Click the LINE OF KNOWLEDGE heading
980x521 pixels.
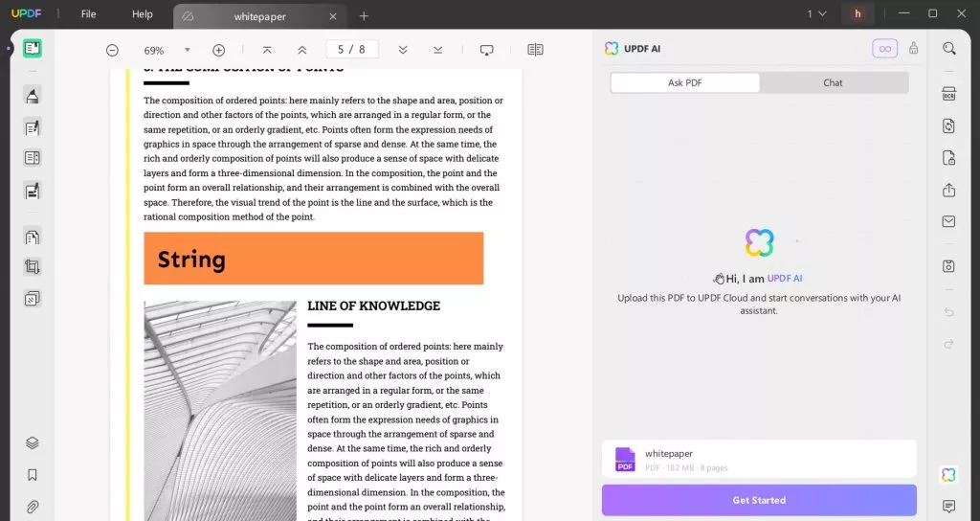pyautogui.click(x=374, y=306)
